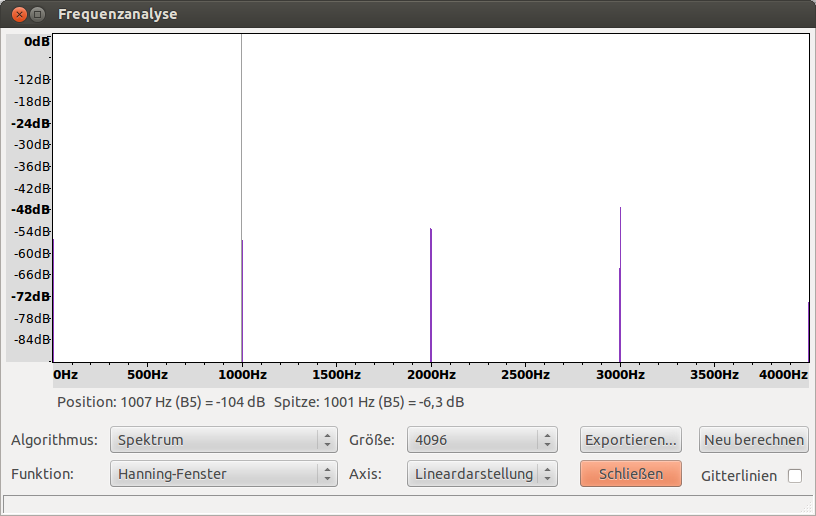Click the 4000Hz label on frequency axis
The height and width of the screenshot is (516, 816).
click(783, 375)
